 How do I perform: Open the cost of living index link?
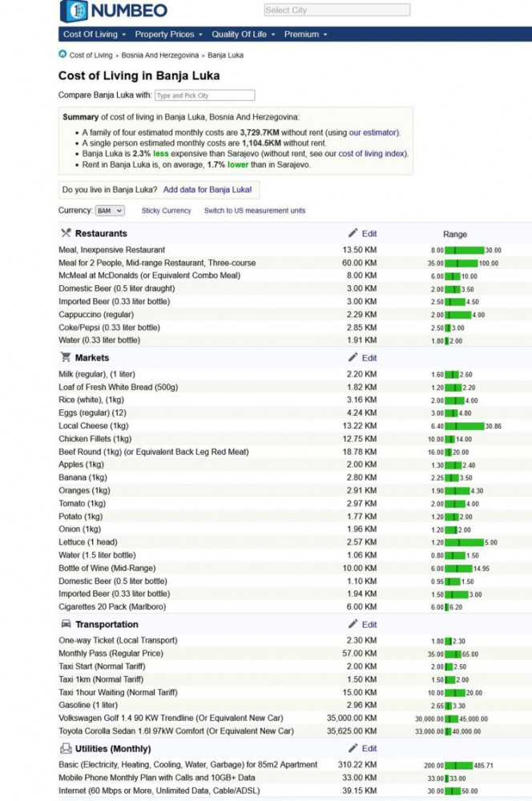tap(372, 153)
